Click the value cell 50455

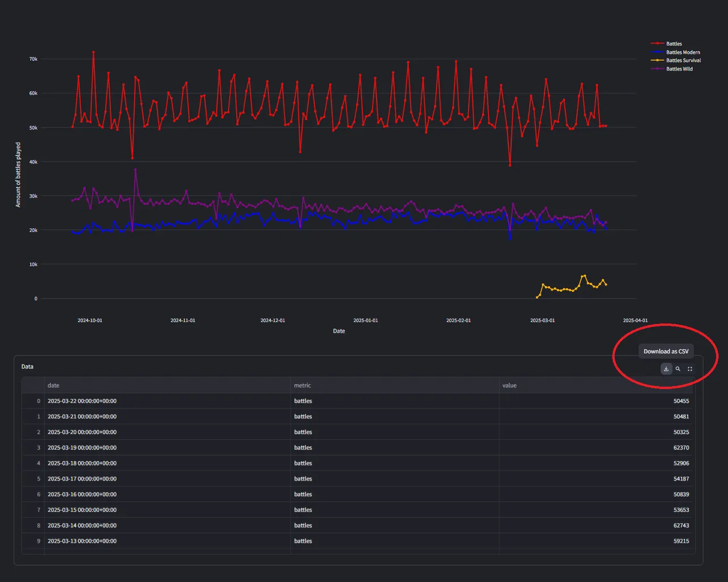tap(596, 401)
